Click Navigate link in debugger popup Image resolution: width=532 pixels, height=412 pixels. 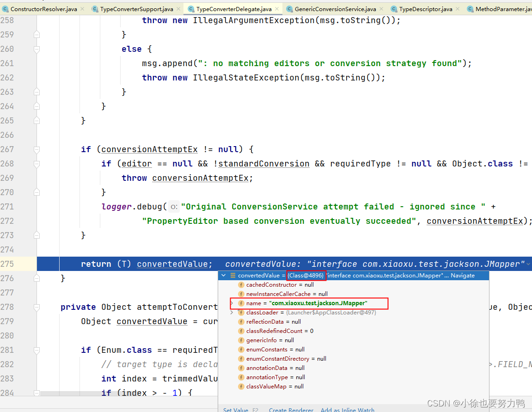[x=463, y=276]
